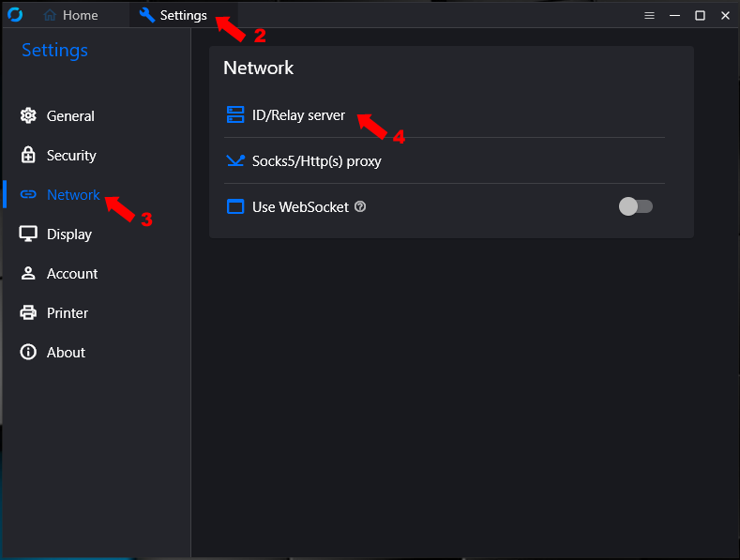Enable the Use WebSocket toggle
Image resolution: width=740 pixels, height=560 pixels.
pyautogui.click(x=635, y=206)
